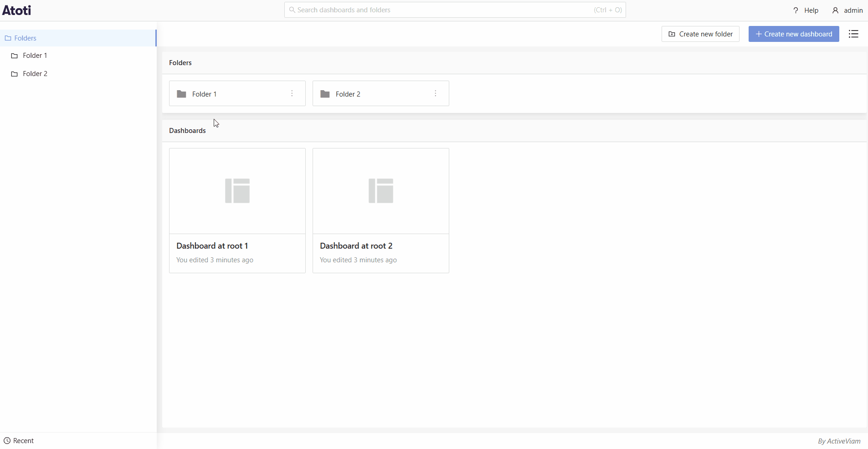This screenshot has height=449, width=868.
Task: Click the Atoti logo
Action: [x=16, y=10]
